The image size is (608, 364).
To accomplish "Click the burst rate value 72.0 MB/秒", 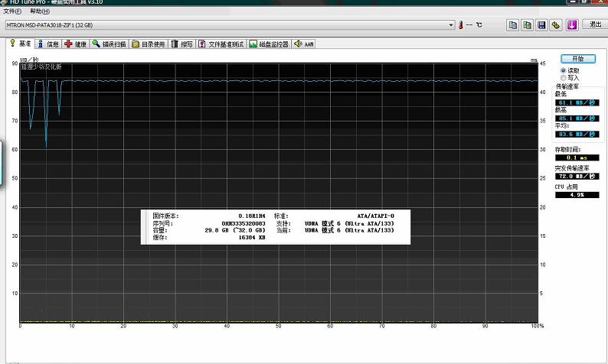I will pyautogui.click(x=577, y=176).
